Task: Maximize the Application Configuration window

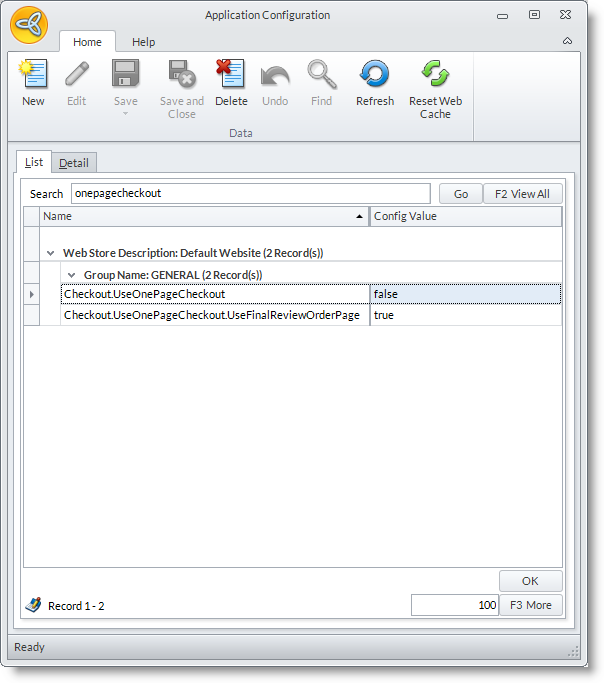Action: tap(534, 15)
